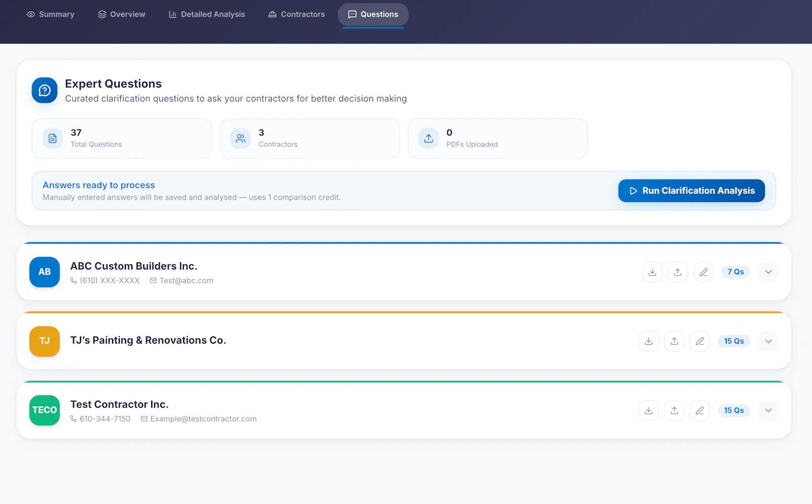Viewport: 812px width, 504px height.
Task: Expand Test Contractor Inc. questions
Action: tap(768, 411)
